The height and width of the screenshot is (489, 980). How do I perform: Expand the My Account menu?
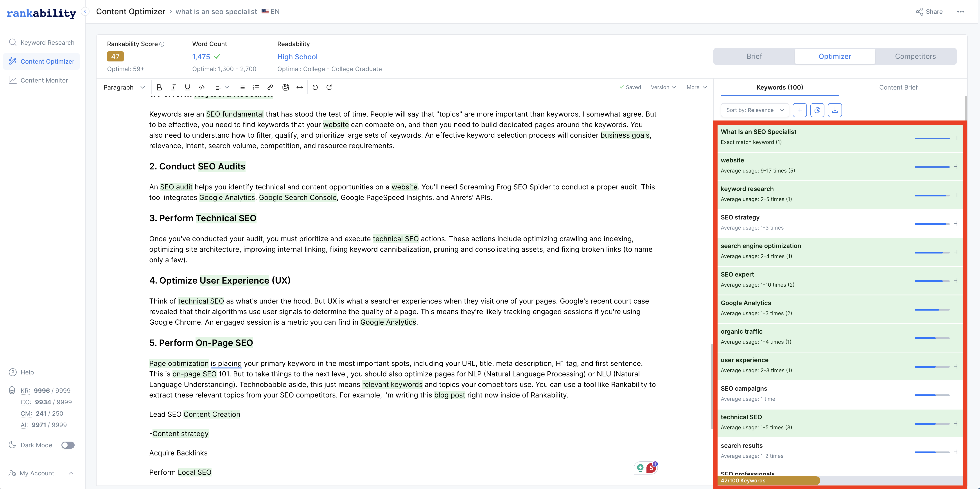tap(41, 473)
